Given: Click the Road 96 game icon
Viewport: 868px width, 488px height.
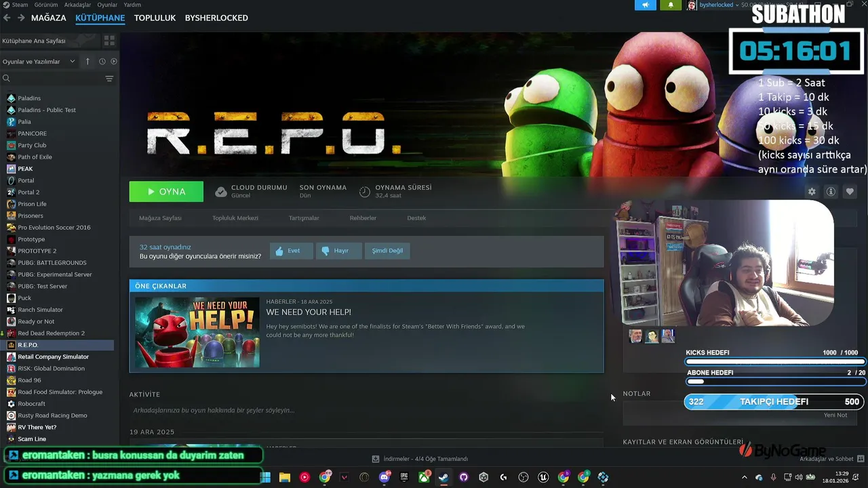Looking at the screenshot, I should pos(11,380).
